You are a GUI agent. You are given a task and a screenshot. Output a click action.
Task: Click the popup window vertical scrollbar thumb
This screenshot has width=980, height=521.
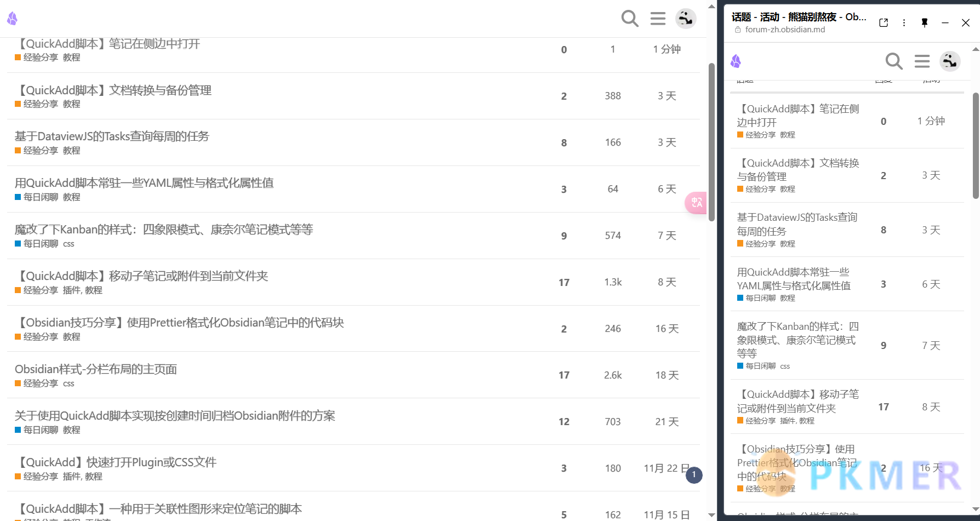pos(976,145)
